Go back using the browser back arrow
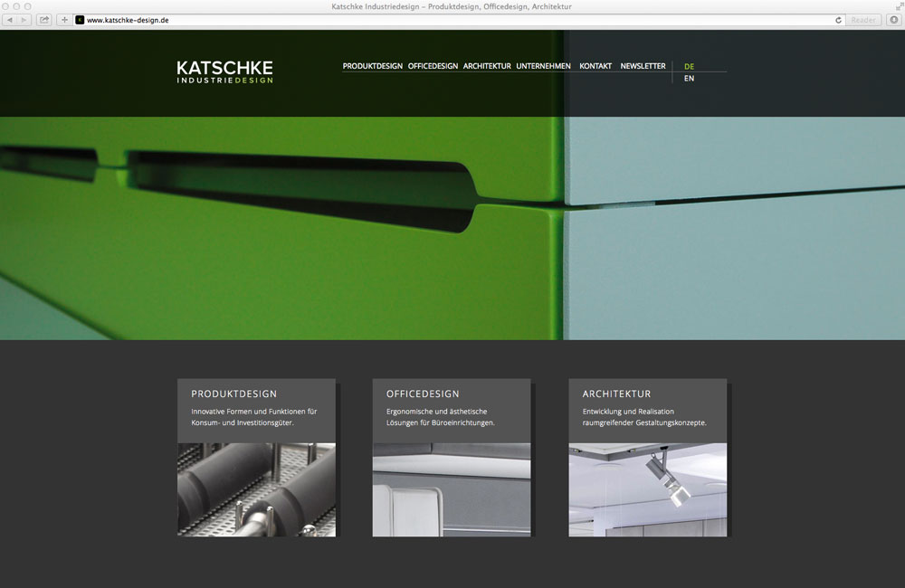 [x=10, y=20]
